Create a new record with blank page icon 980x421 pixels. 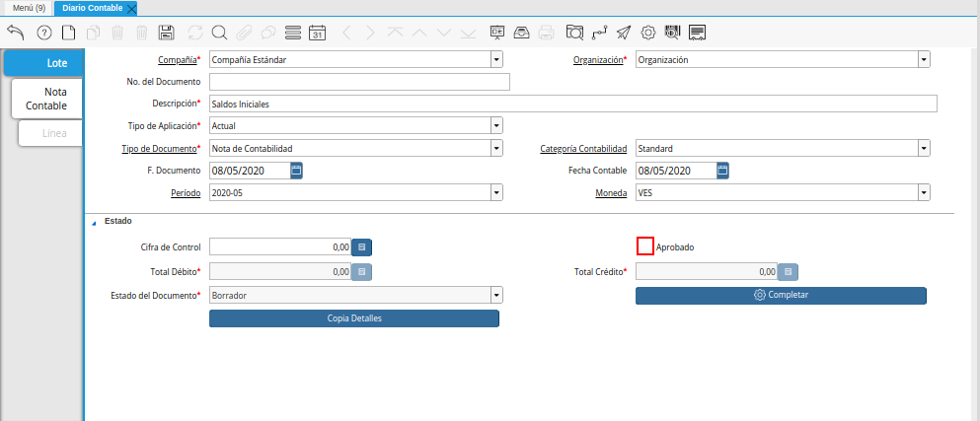(x=68, y=33)
